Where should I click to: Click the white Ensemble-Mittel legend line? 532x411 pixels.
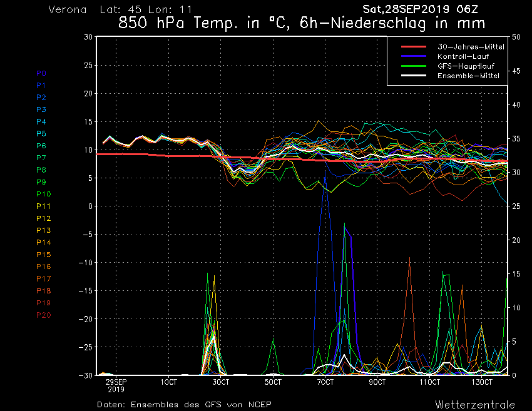(x=413, y=75)
